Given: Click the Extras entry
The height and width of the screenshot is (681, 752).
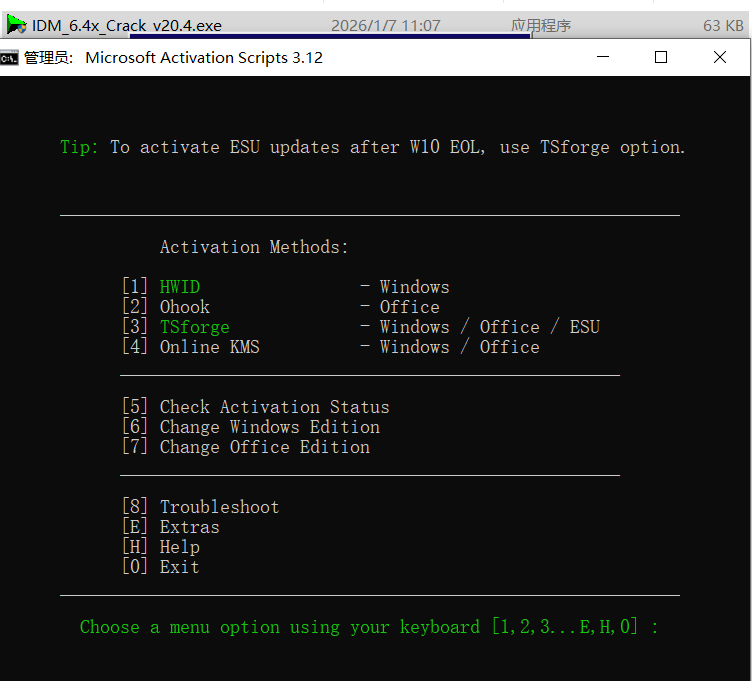Looking at the screenshot, I should [189, 527].
